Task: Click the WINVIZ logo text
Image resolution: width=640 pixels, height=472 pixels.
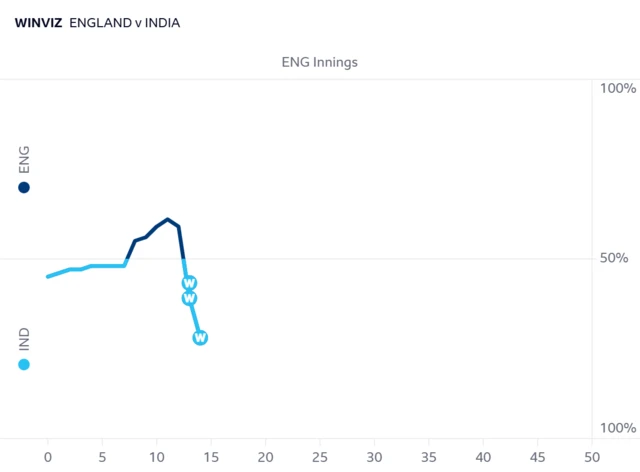Action: coord(38,23)
